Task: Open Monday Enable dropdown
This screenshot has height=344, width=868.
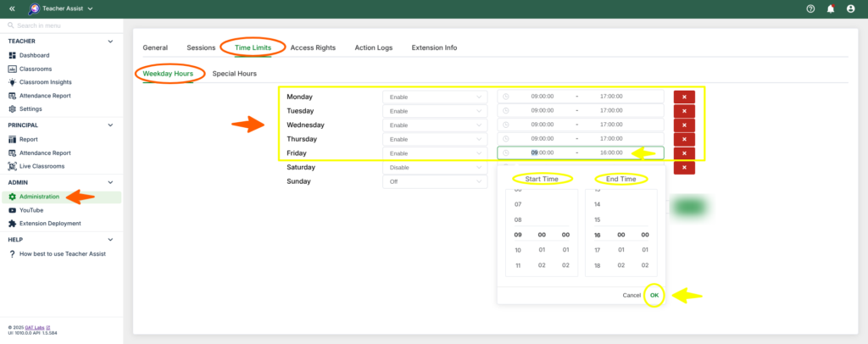Action: click(x=435, y=97)
